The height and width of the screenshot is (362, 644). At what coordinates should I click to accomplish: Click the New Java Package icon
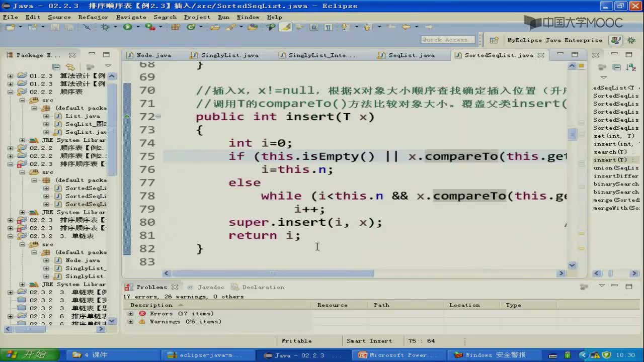[176, 27]
